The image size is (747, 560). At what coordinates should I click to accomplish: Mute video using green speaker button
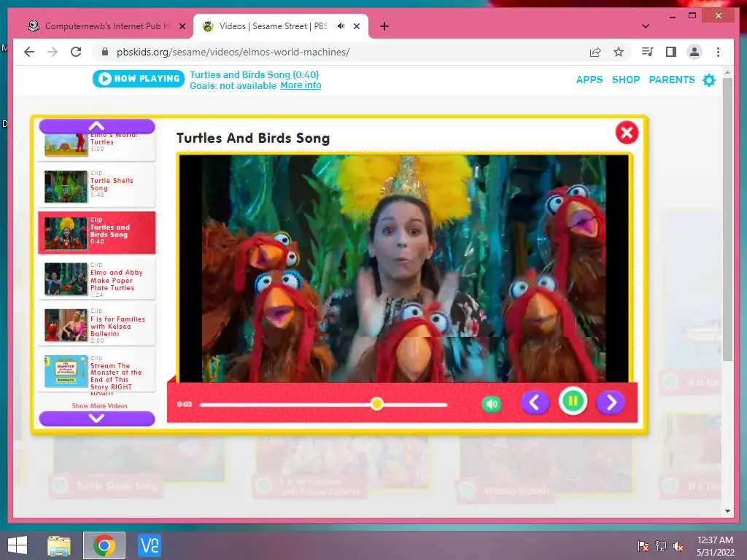click(x=491, y=404)
